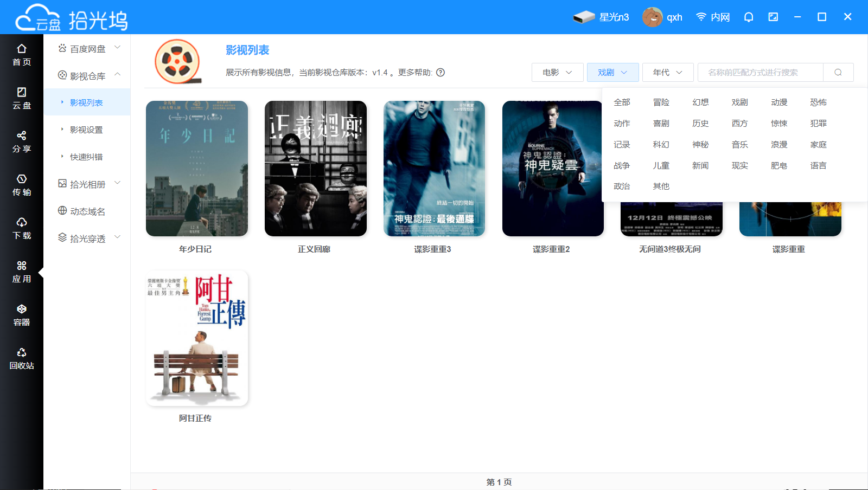The width and height of the screenshot is (868, 490).
Task: Select 影视列表 in sidebar
Action: point(87,102)
